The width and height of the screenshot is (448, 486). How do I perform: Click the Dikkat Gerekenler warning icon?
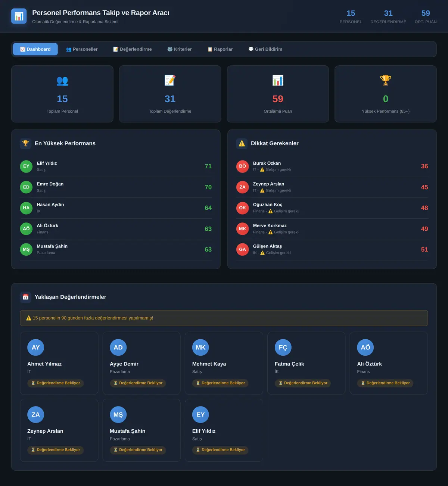point(242,143)
